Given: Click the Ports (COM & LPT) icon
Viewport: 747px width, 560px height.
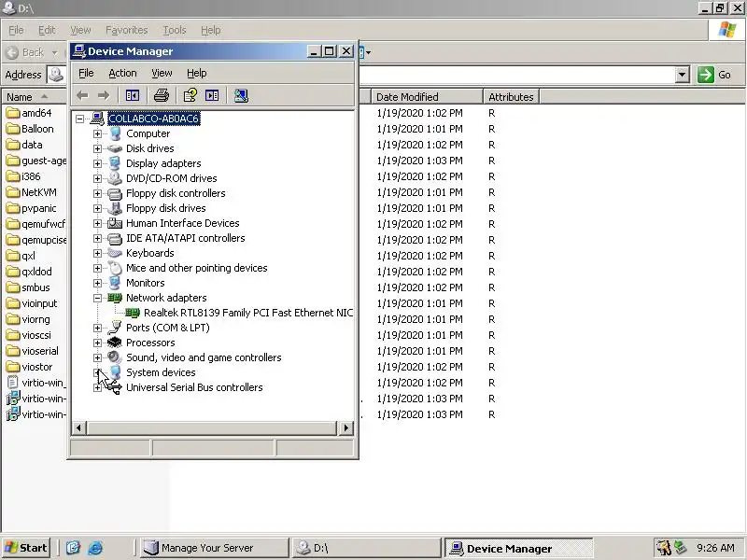Looking at the screenshot, I should [x=114, y=328].
